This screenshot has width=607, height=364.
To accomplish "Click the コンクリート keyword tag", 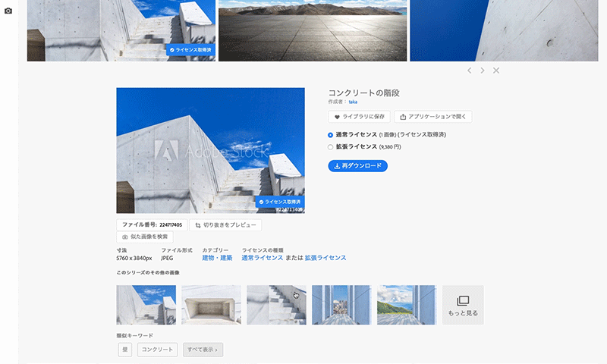I will (x=157, y=350).
